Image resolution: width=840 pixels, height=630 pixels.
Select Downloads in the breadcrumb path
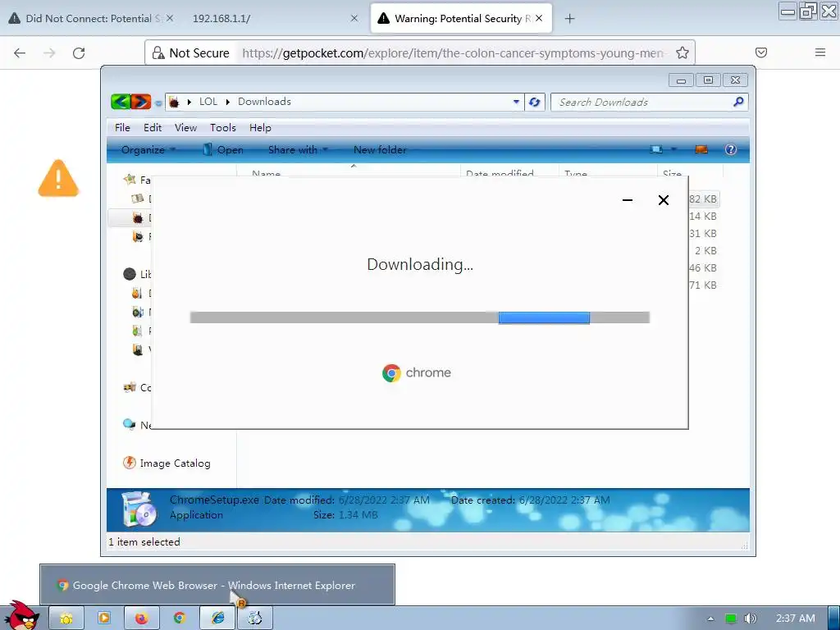pyautogui.click(x=264, y=102)
